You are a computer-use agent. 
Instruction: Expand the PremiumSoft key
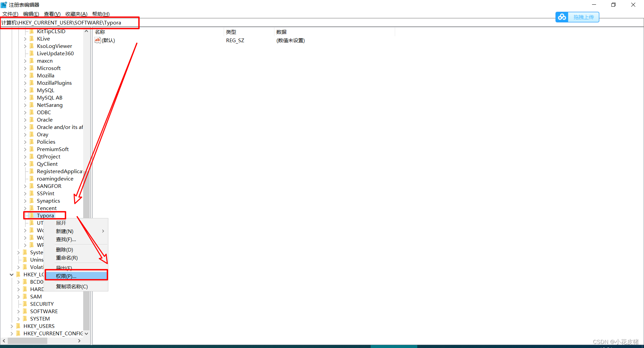tap(25, 149)
